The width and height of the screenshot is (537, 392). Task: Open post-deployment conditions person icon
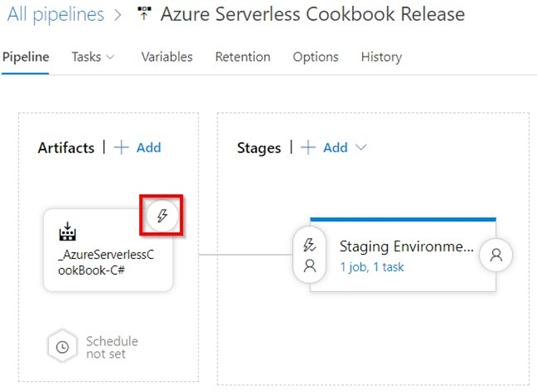[x=496, y=256]
